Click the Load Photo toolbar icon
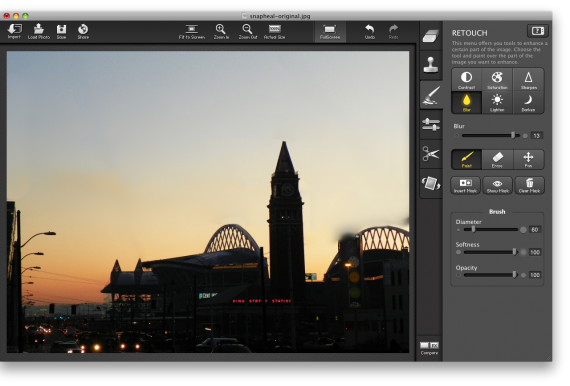The image size is (570, 386). 39,31
